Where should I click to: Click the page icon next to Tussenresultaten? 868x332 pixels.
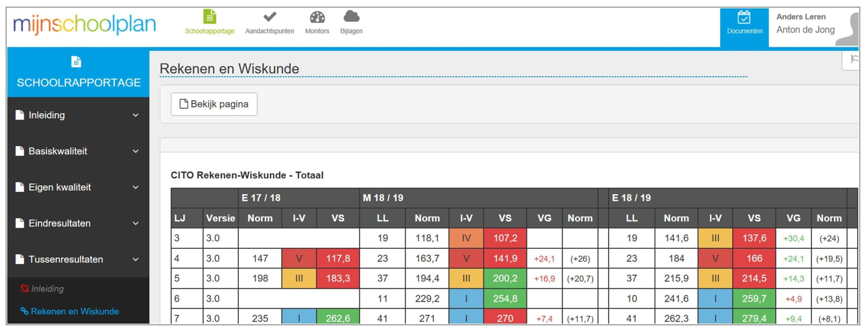click(x=20, y=259)
